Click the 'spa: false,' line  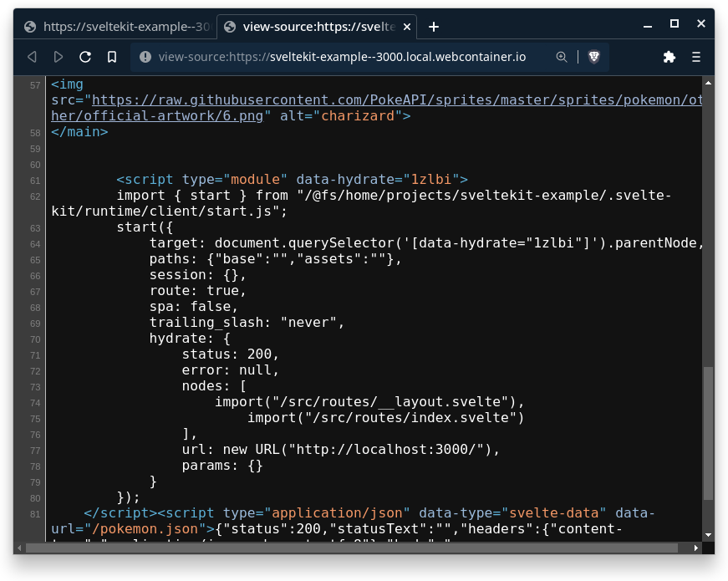(x=194, y=307)
